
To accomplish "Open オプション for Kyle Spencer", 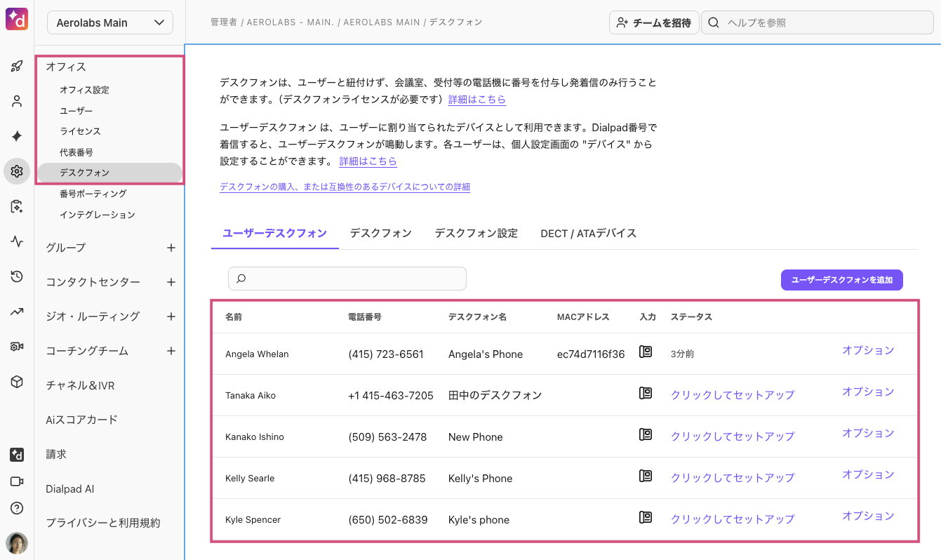I will pos(868,516).
